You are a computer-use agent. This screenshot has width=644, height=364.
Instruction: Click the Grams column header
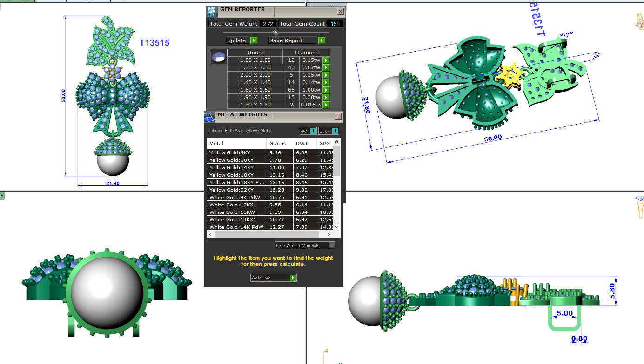click(x=278, y=143)
